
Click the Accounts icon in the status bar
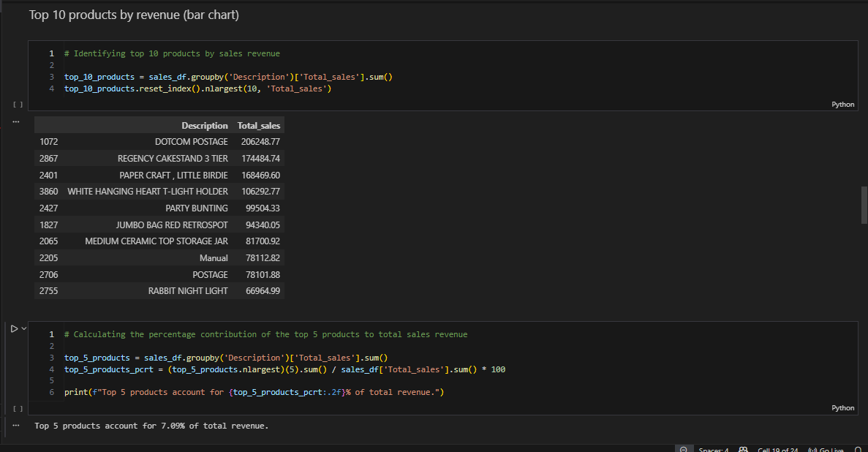(x=743, y=448)
